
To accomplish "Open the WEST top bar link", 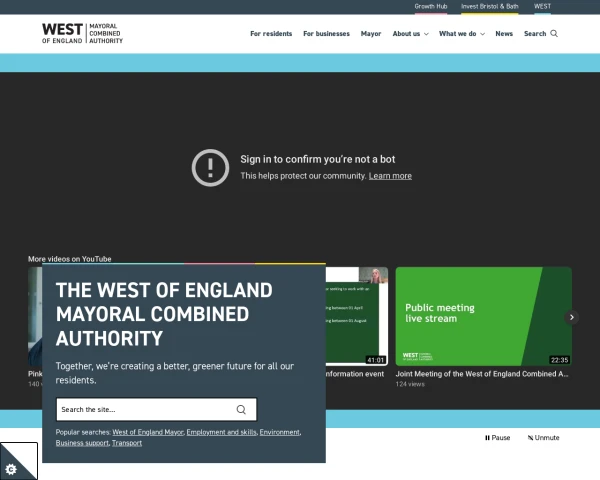I will [542, 7].
